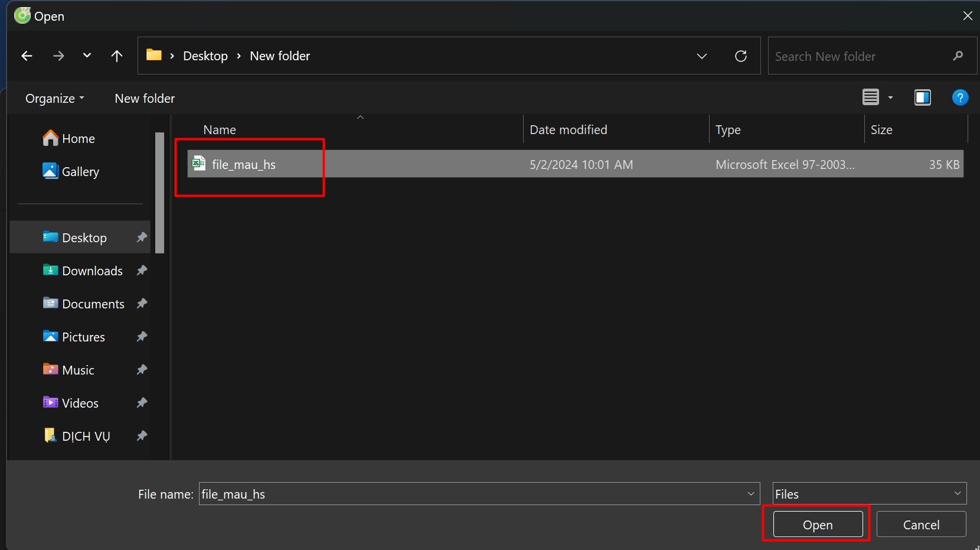The width and height of the screenshot is (980, 550).
Task: Toggle the preview pane icon
Action: [922, 97]
